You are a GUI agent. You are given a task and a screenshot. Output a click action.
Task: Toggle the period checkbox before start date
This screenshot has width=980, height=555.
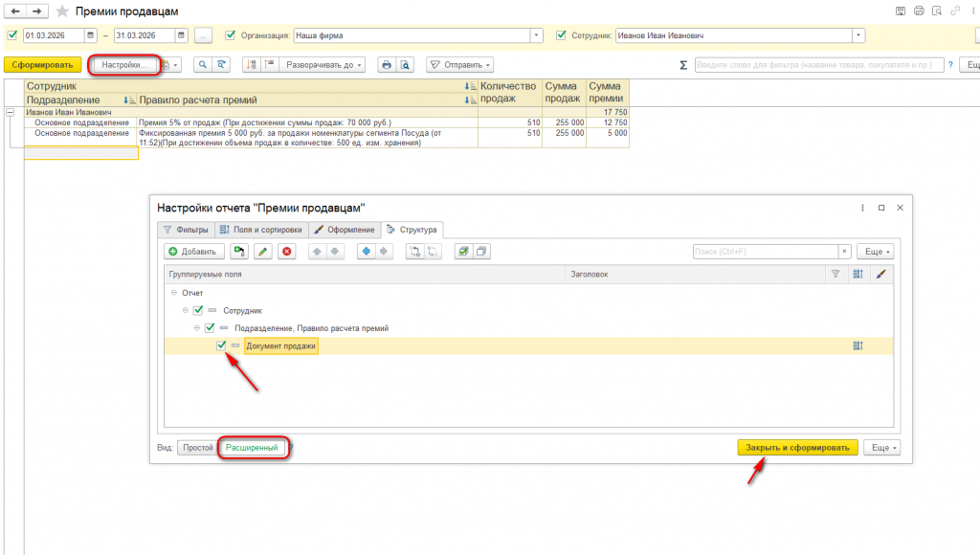coord(11,35)
